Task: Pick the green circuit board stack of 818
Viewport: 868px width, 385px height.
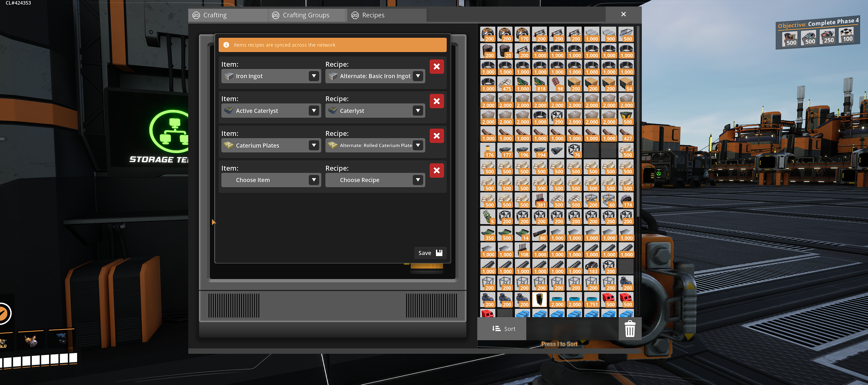Action: click(x=540, y=84)
